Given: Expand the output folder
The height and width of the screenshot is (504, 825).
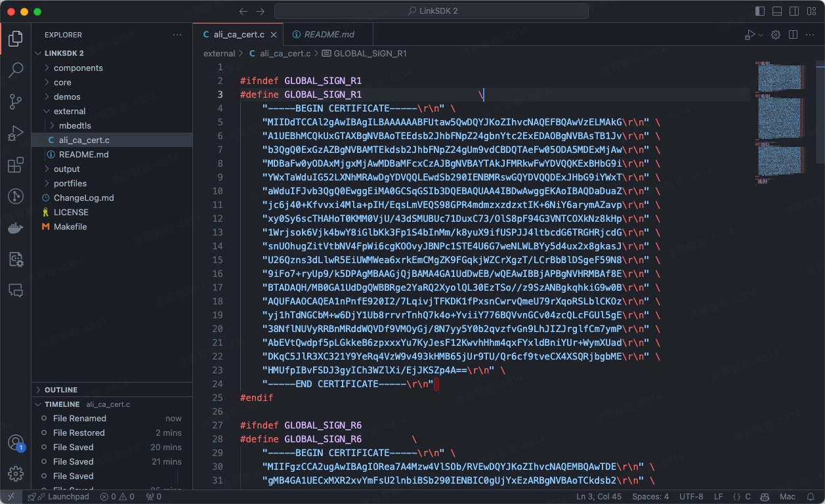Looking at the screenshot, I should click(x=112, y=169).
